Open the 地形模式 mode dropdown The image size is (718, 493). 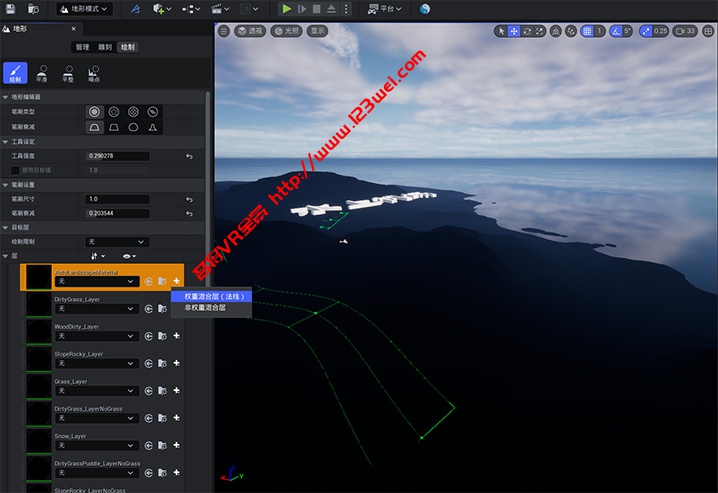[84, 9]
